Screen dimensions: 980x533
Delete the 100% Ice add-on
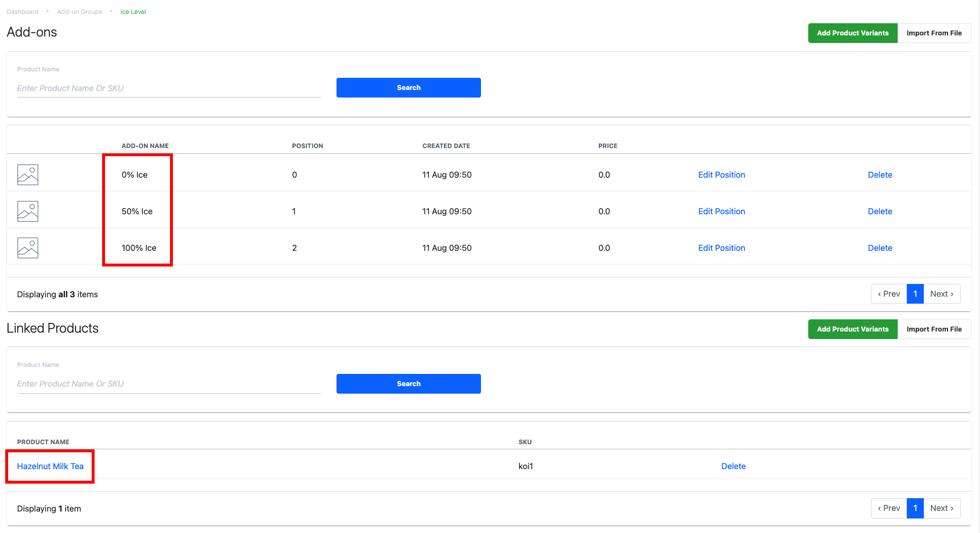tap(880, 248)
